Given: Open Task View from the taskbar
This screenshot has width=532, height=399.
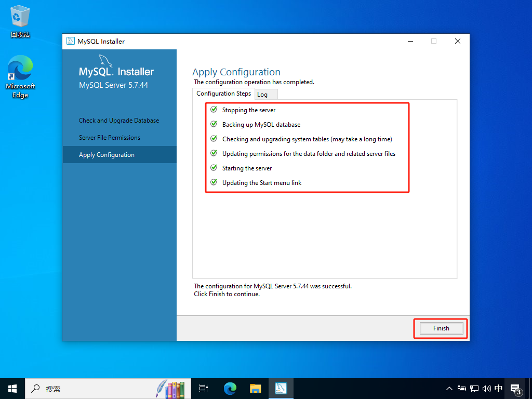Looking at the screenshot, I should (x=204, y=389).
